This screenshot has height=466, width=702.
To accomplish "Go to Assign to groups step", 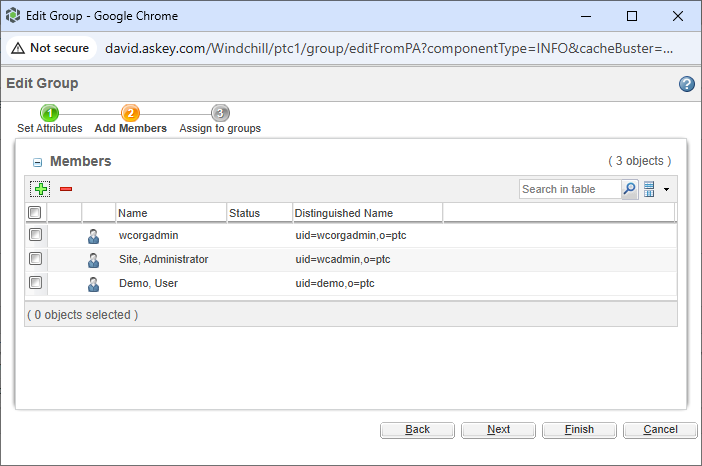I will click(x=220, y=114).
